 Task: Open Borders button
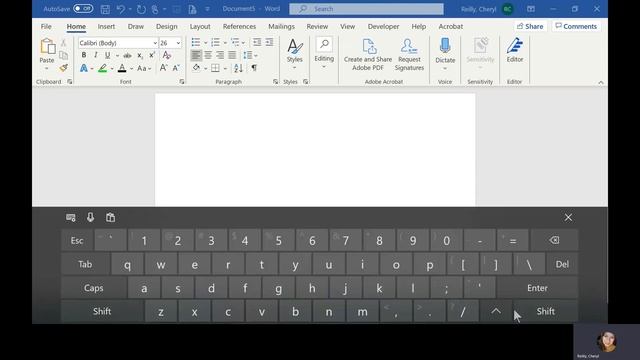215,68
